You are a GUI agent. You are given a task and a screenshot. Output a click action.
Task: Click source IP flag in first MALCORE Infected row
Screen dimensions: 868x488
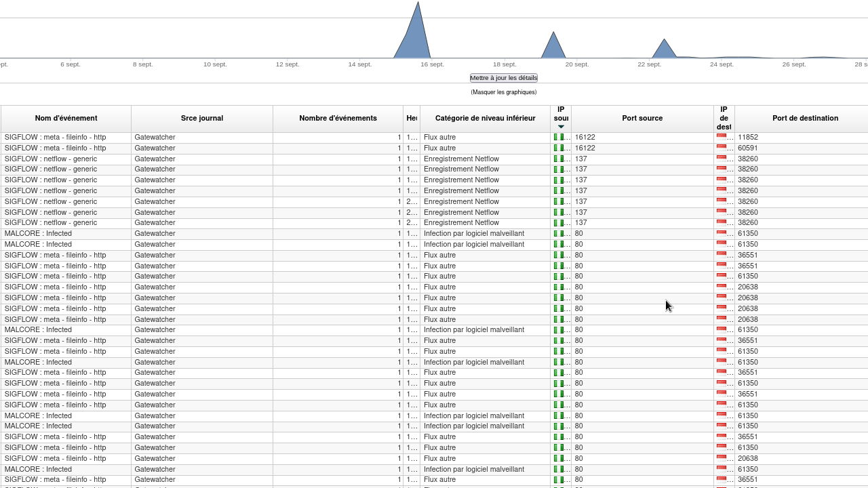559,234
